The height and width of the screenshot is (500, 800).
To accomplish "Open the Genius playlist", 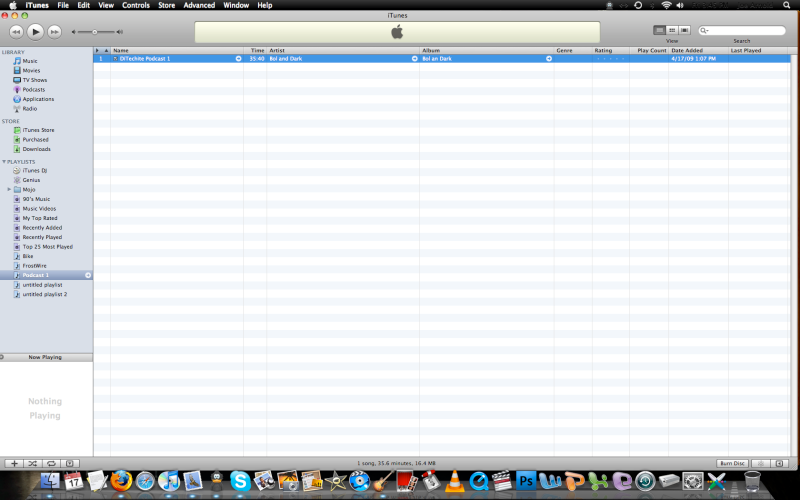I will pyautogui.click(x=31, y=180).
